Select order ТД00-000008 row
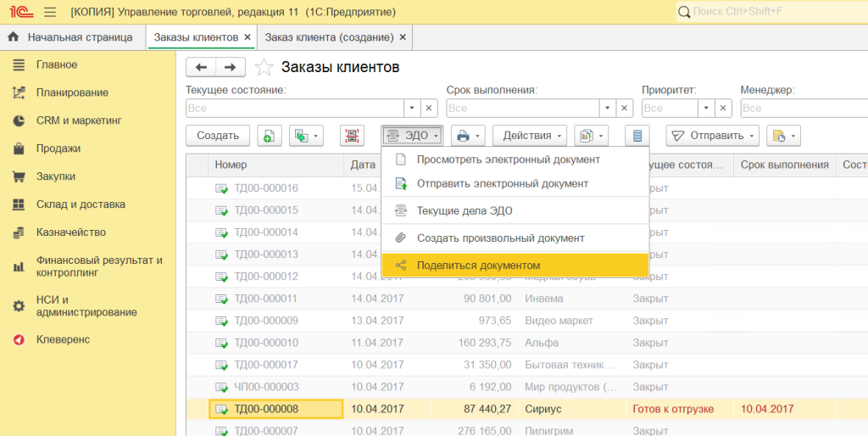 tap(527, 410)
